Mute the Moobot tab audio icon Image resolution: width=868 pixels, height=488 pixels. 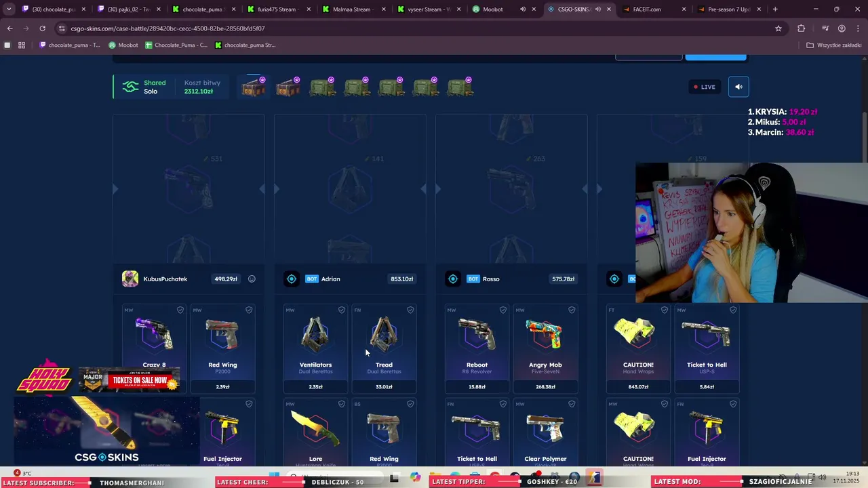pos(523,9)
